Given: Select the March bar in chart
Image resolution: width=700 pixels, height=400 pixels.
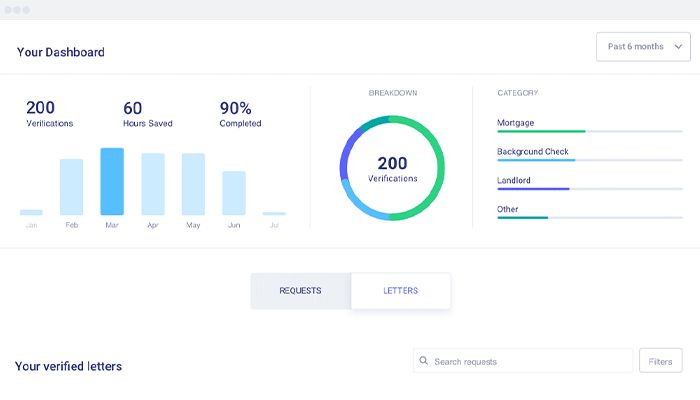Looking at the screenshot, I should [x=112, y=181].
